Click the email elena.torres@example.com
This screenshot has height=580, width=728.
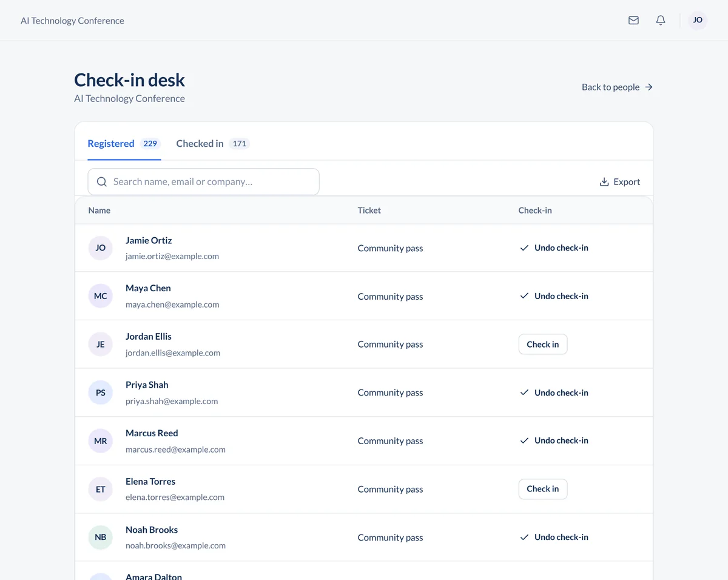pyautogui.click(x=175, y=497)
